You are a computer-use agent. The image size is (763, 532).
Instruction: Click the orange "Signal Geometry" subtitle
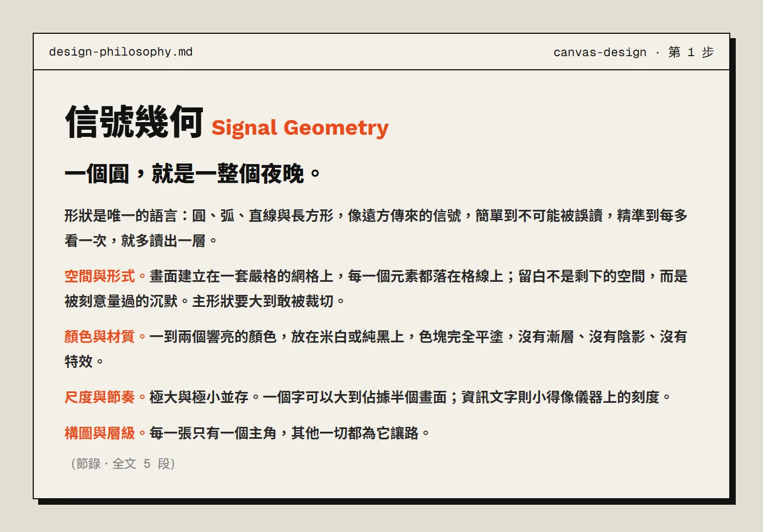pyautogui.click(x=300, y=128)
